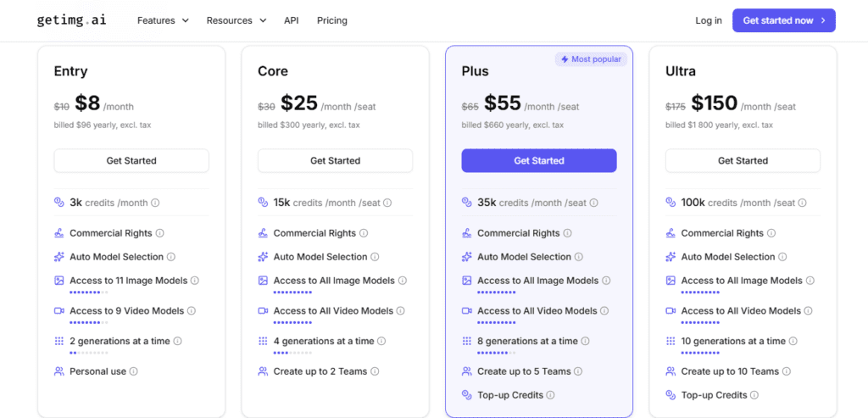This screenshot has width=868, height=418.
Task: Open the Pricing page link
Action: click(331, 20)
